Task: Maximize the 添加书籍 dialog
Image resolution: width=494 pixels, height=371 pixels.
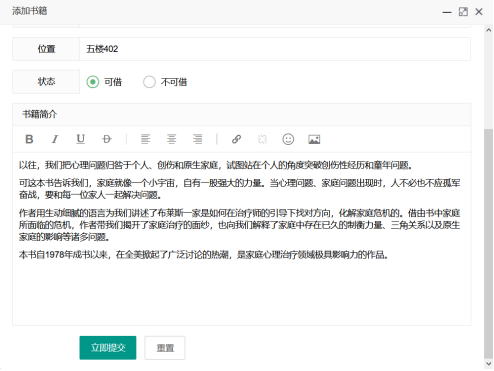Action: coord(463,12)
